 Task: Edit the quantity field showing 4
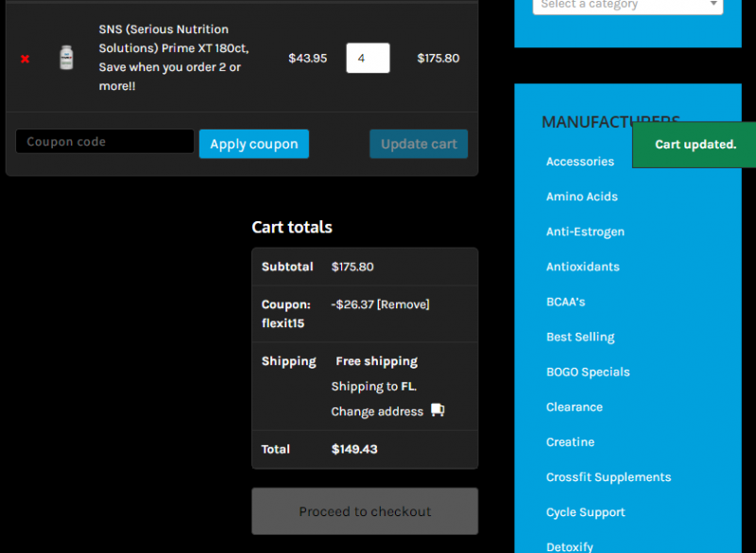(368, 59)
